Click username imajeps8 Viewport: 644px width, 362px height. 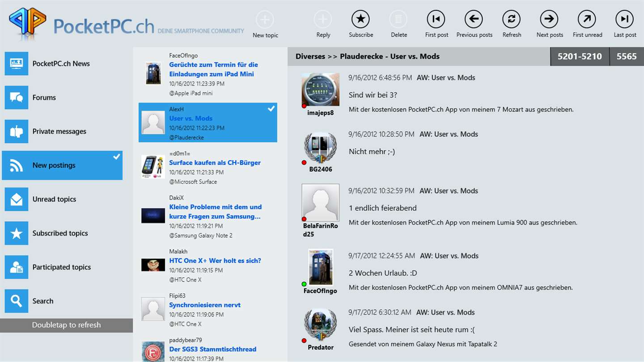pyautogui.click(x=320, y=113)
